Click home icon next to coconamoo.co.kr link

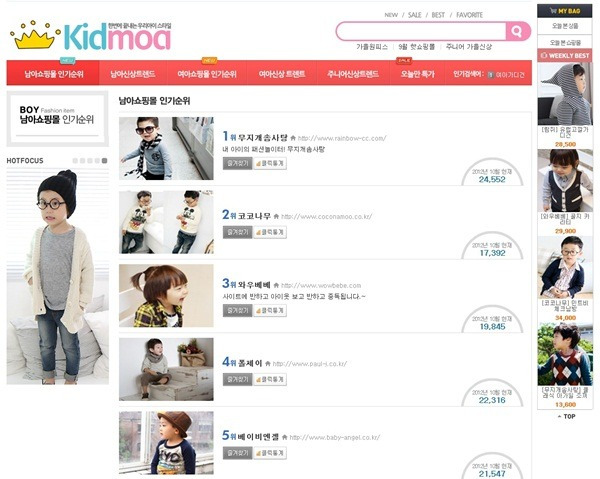276,217
